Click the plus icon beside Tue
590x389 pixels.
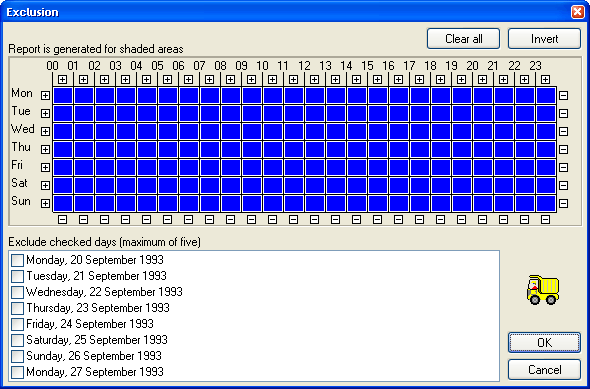coord(45,113)
